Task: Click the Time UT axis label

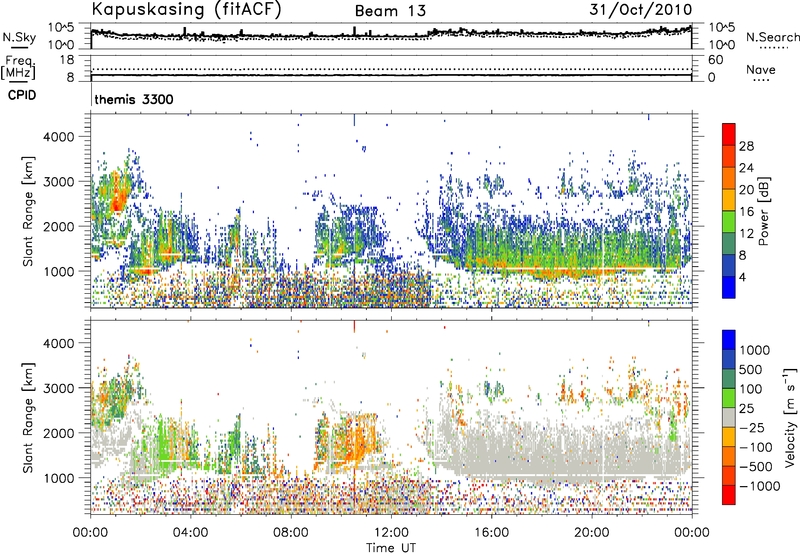Action: pyautogui.click(x=391, y=548)
